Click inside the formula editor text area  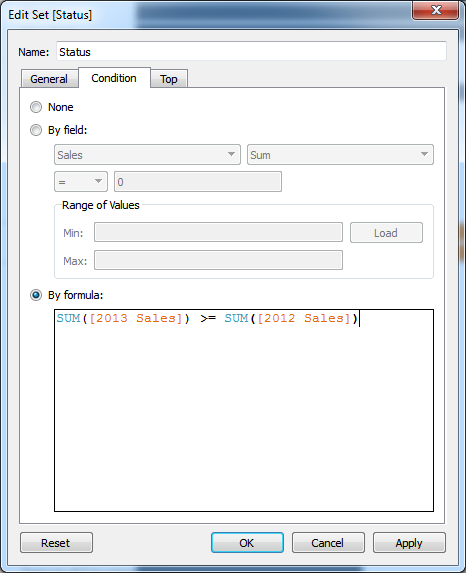pyautogui.click(x=244, y=411)
